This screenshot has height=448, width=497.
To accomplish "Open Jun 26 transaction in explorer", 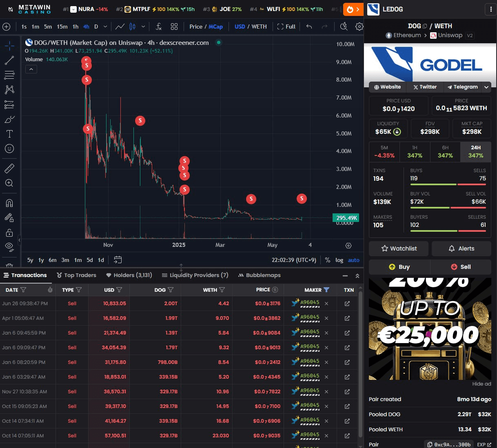I will click(347, 304).
